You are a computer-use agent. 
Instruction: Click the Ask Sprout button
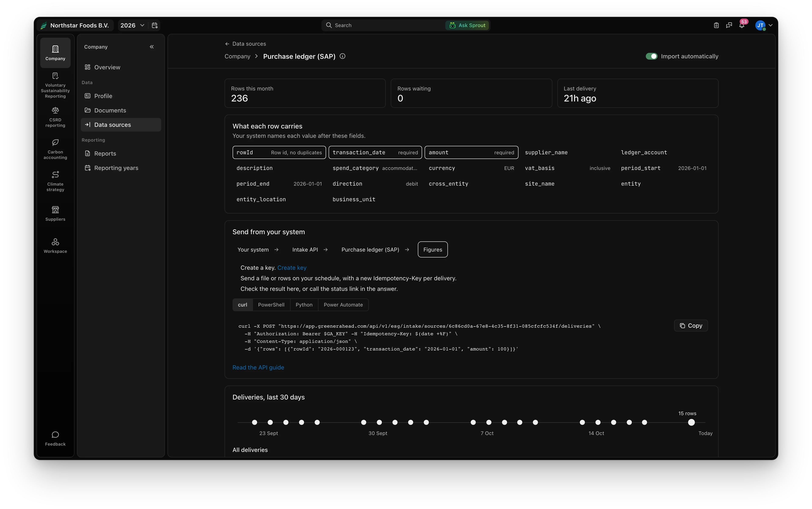pos(467,25)
